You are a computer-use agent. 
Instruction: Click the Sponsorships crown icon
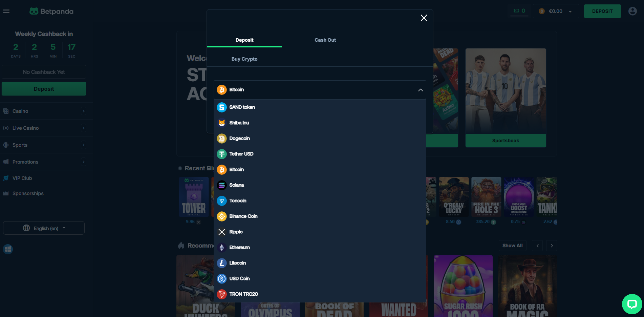point(6,193)
